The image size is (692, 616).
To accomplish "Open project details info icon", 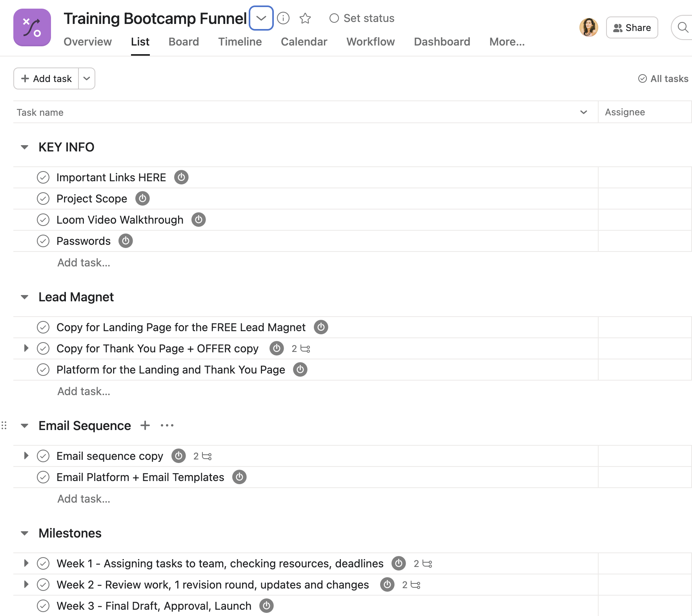I will [x=283, y=18].
